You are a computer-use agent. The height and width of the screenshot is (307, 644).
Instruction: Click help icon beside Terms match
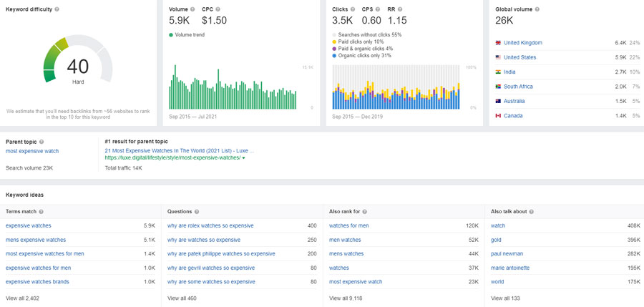click(41, 212)
